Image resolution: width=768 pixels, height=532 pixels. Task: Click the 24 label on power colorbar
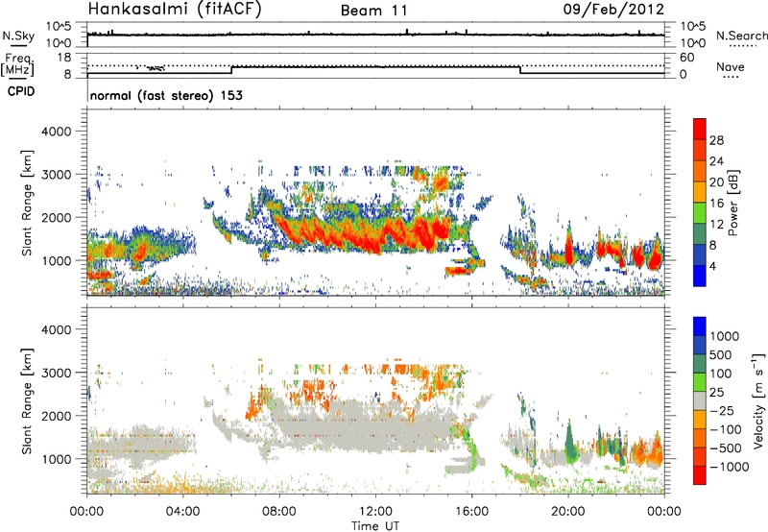pyautogui.click(x=716, y=161)
